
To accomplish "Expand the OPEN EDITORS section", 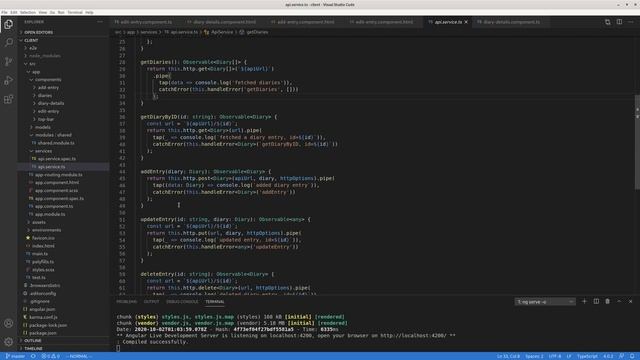I will [38, 32].
